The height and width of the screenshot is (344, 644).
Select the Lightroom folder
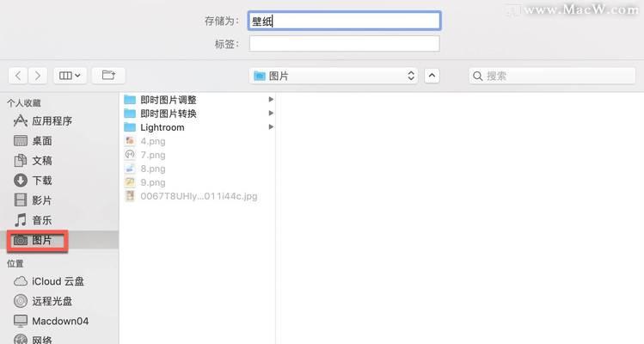[199, 127]
